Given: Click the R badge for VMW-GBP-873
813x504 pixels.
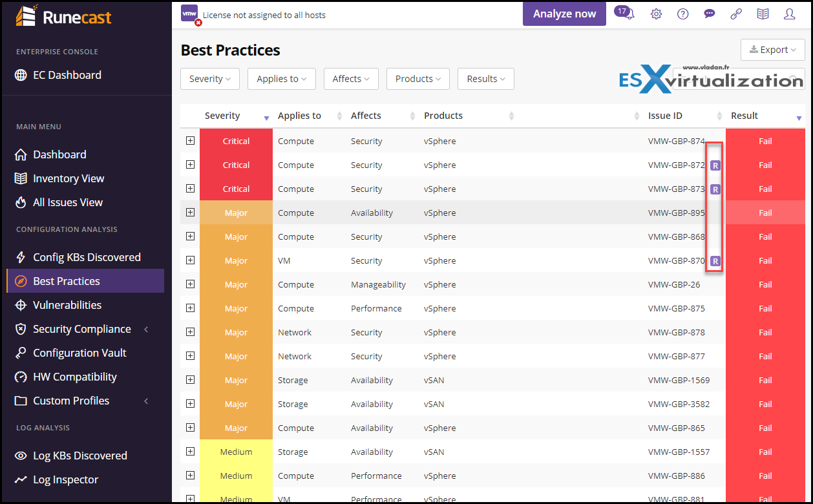Looking at the screenshot, I should pos(715,189).
